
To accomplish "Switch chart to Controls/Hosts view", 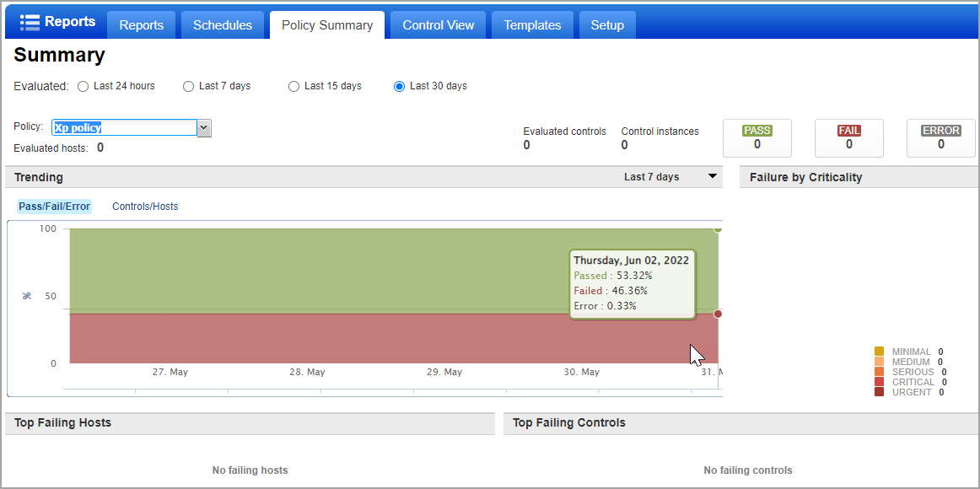I will [144, 206].
